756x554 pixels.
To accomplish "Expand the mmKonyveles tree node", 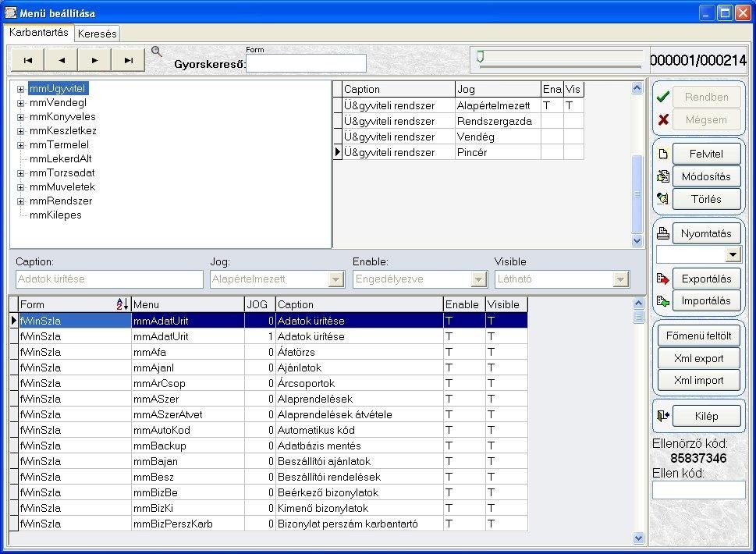I will pos(21,117).
